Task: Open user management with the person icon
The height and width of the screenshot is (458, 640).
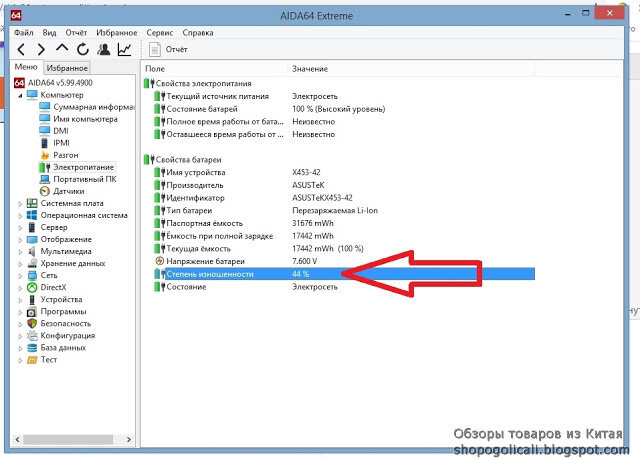Action: 104,49
